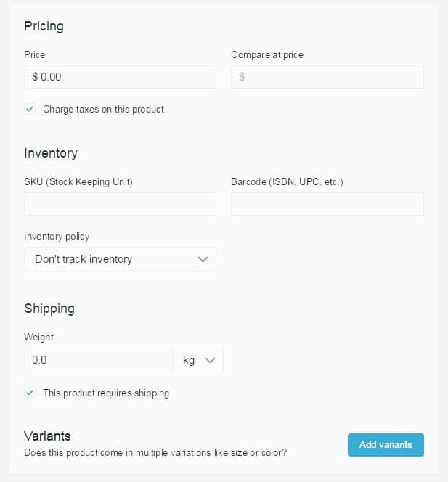Image resolution: width=448 pixels, height=482 pixels.
Task: Click the chevron next to kg
Action: pos(211,360)
